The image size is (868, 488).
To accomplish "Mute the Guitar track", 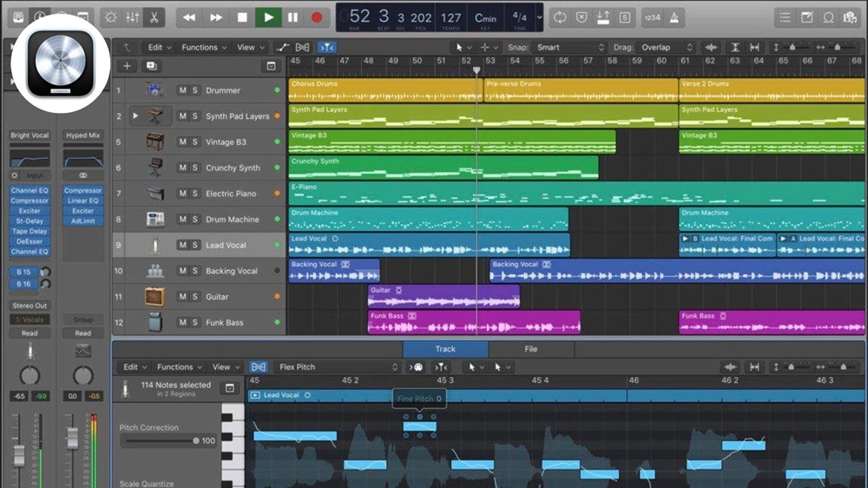I will tap(182, 296).
